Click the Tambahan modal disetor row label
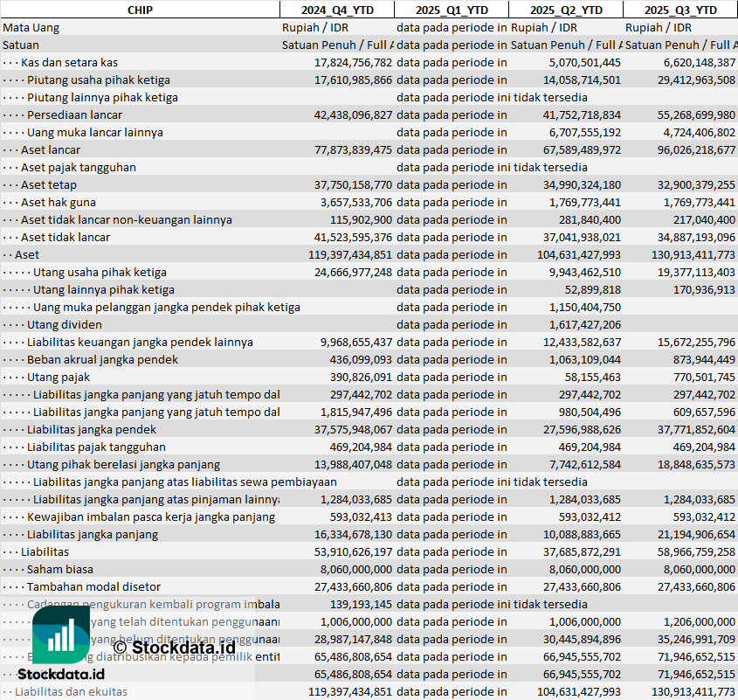738x700 pixels. 93,586
